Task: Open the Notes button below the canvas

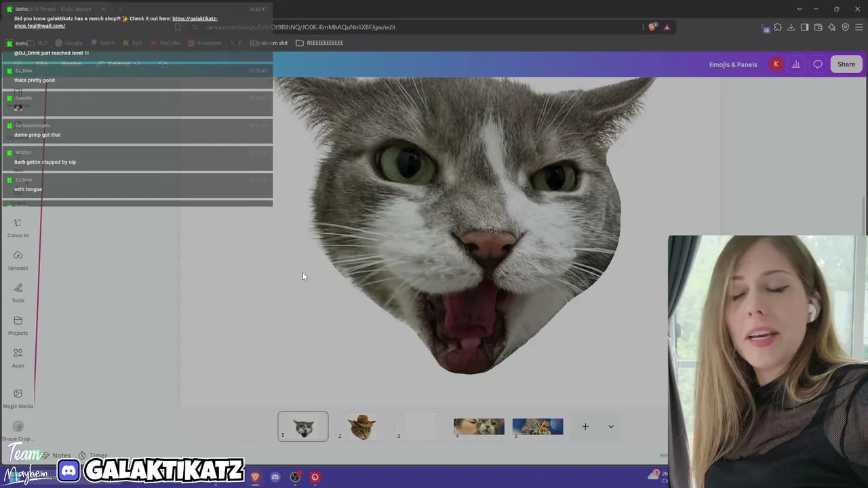Action: (56, 455)
